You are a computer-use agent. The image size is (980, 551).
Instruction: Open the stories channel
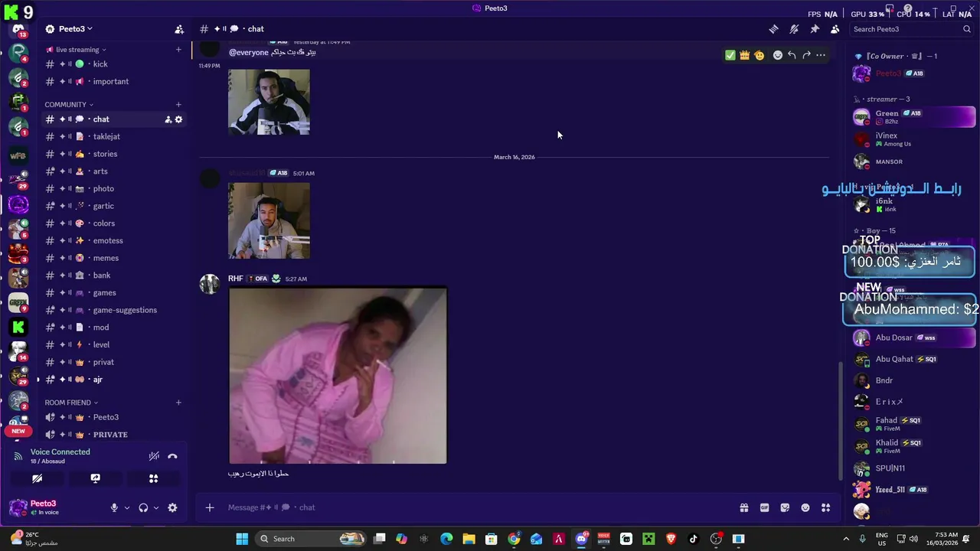[x=113, y=154]
